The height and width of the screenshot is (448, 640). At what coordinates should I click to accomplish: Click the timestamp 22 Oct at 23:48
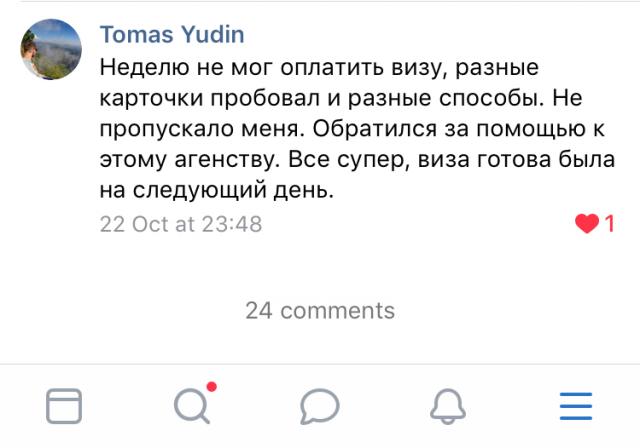pyautogui.click(x=181, y=224)
